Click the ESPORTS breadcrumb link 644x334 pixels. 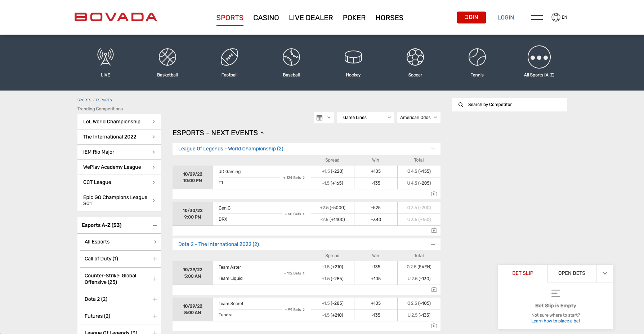[104, 100]
